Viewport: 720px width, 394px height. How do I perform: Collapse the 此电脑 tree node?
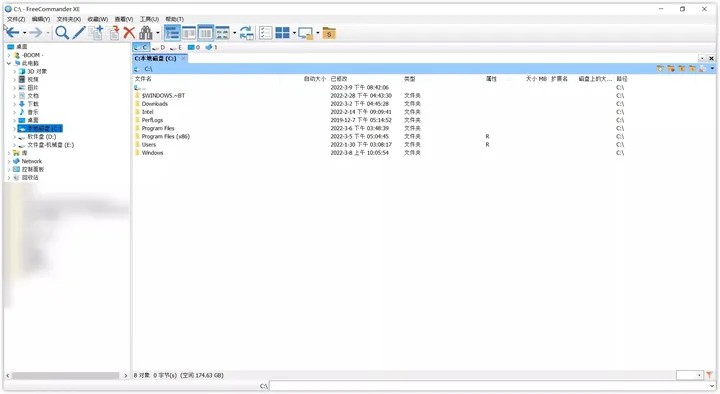pos(9,63)
